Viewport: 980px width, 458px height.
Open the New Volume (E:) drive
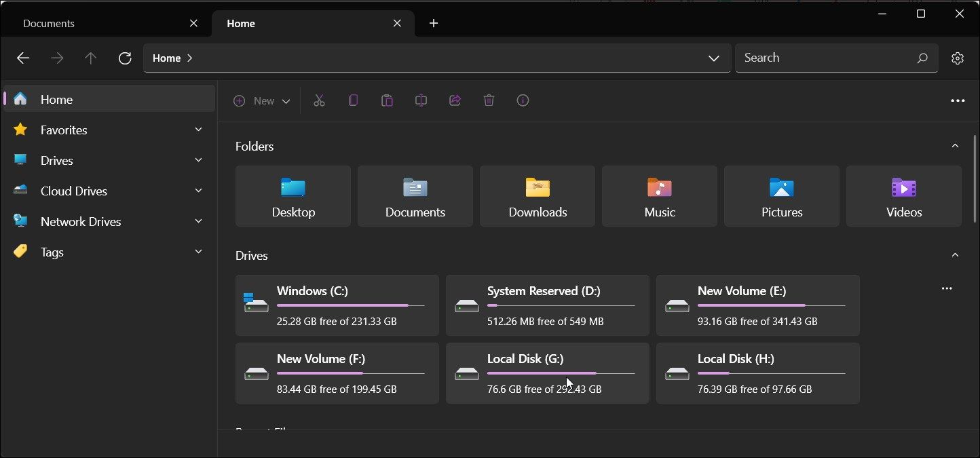(758, 305)
